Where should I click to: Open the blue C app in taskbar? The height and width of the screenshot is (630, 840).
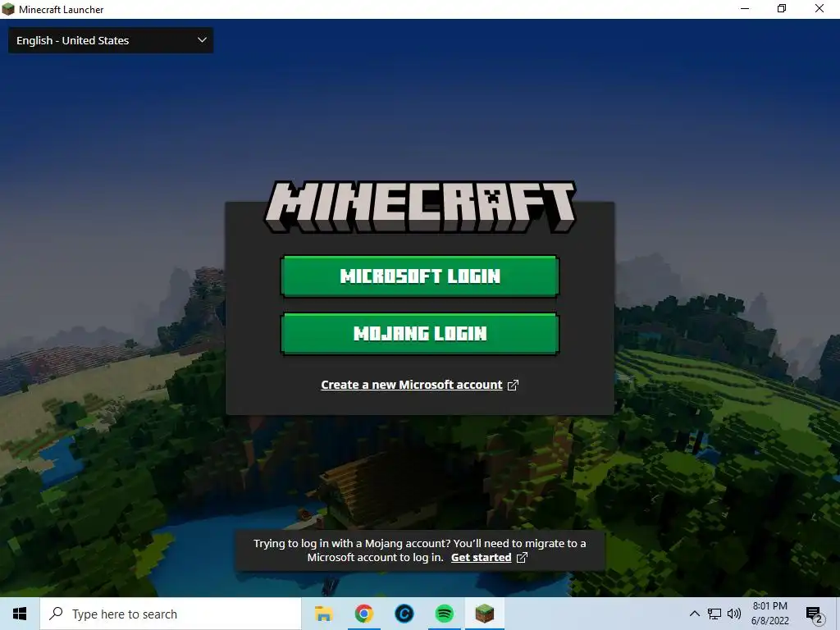404,614
